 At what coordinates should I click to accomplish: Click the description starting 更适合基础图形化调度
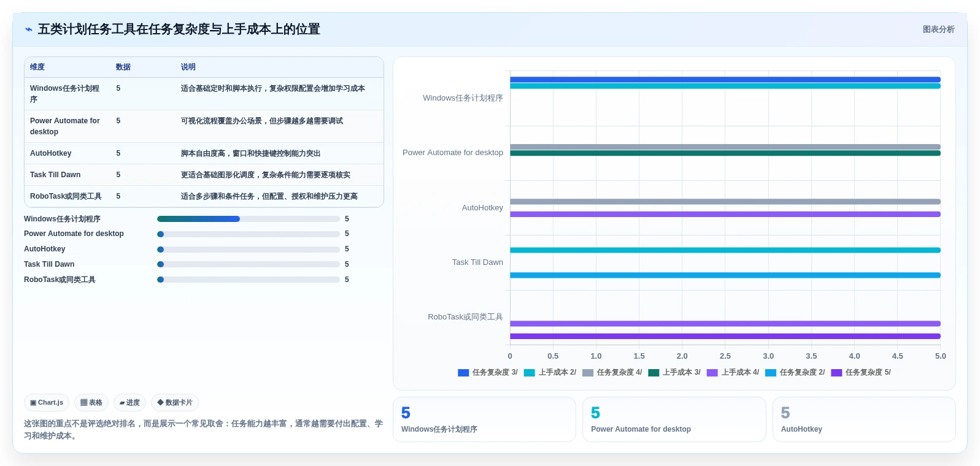(x=266, y=175)
